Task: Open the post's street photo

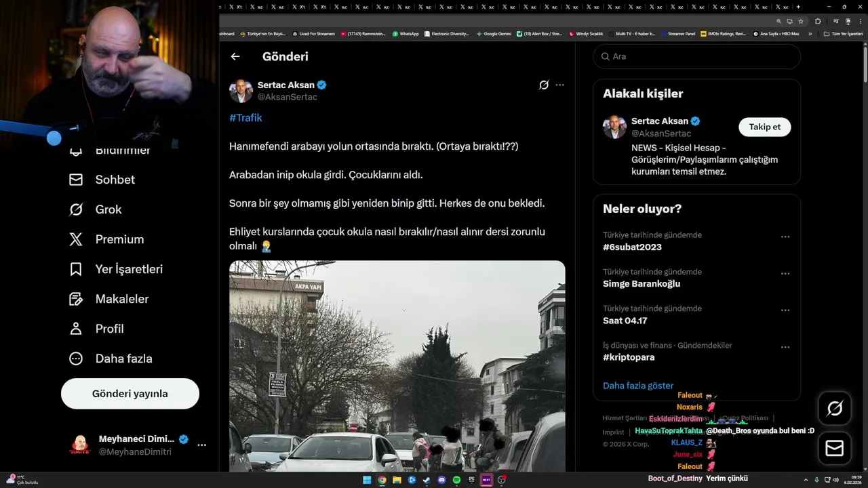Action: point(397,366)
